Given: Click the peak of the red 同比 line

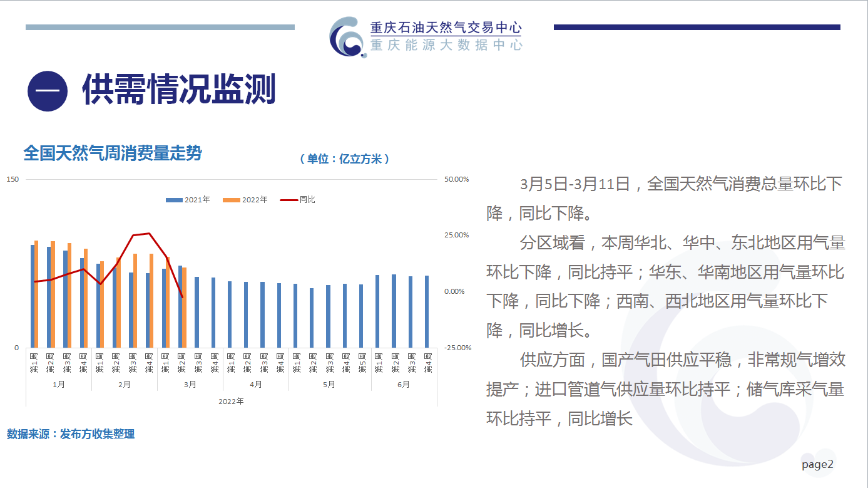Looking at the screenshot, I should coord(149,234).
